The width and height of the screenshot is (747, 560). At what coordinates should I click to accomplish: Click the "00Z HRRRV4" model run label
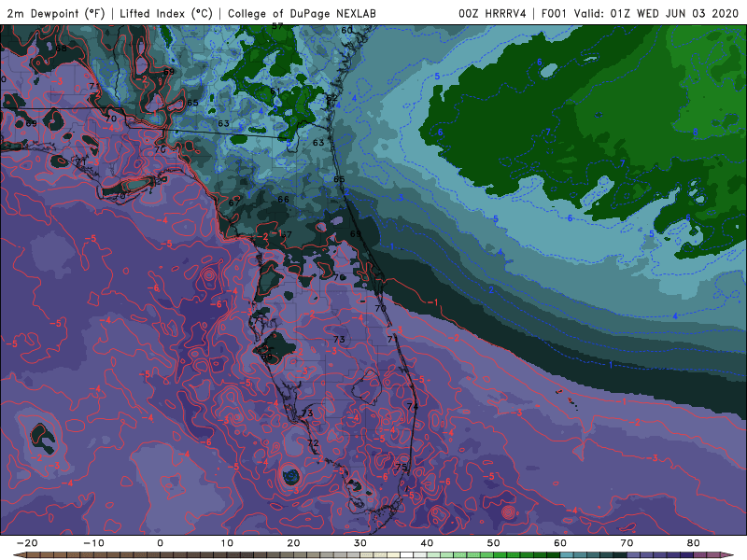492,13
